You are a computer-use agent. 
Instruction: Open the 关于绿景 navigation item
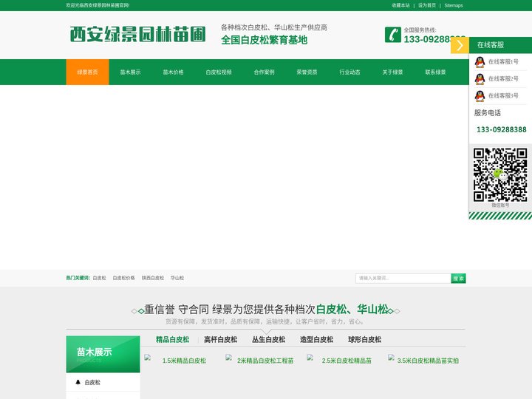point(392,72)
